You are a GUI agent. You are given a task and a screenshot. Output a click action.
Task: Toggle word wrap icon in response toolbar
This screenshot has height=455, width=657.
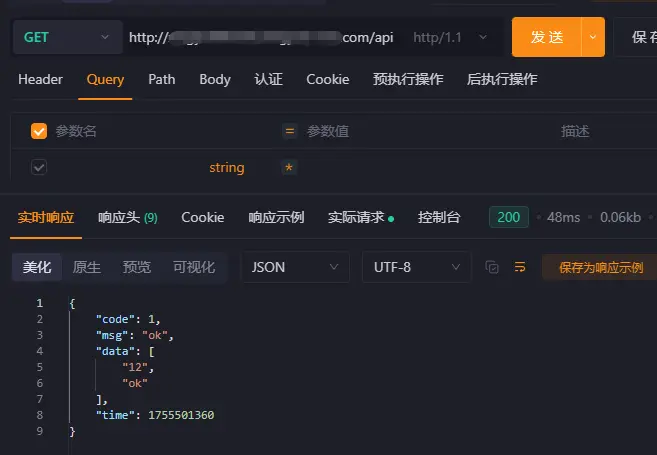tap(520, 267)
